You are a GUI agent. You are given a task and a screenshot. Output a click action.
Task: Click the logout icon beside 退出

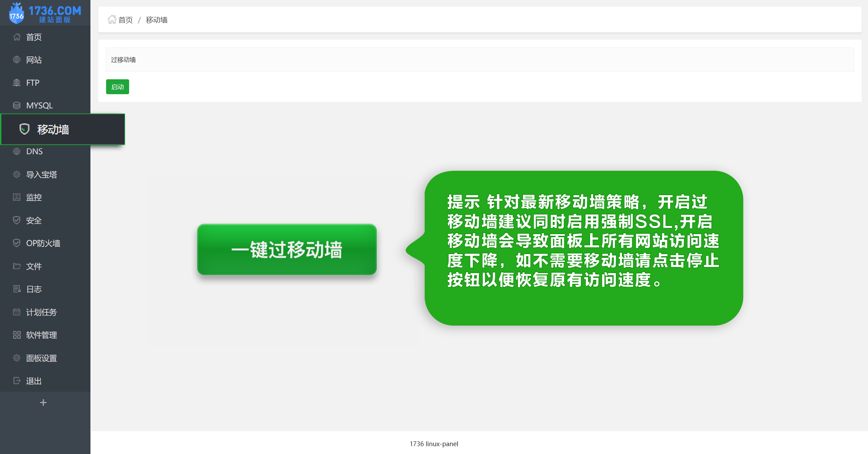click(17, 380)
